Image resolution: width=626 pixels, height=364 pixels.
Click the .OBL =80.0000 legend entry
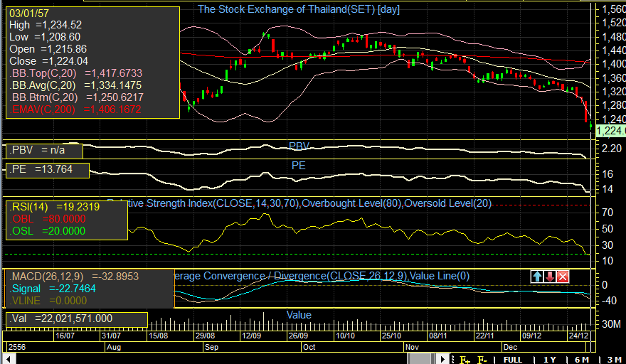tap(48, 219)
